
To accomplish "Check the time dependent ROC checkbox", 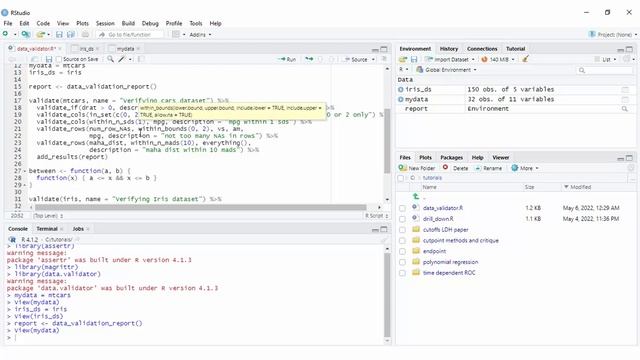I will click(x=402, y=273).
